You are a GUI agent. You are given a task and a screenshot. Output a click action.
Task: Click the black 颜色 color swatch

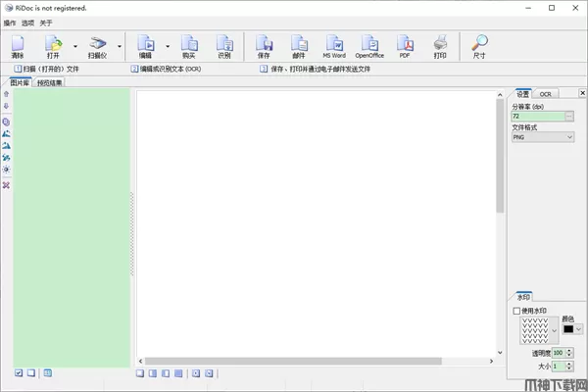tap(567, 329)
